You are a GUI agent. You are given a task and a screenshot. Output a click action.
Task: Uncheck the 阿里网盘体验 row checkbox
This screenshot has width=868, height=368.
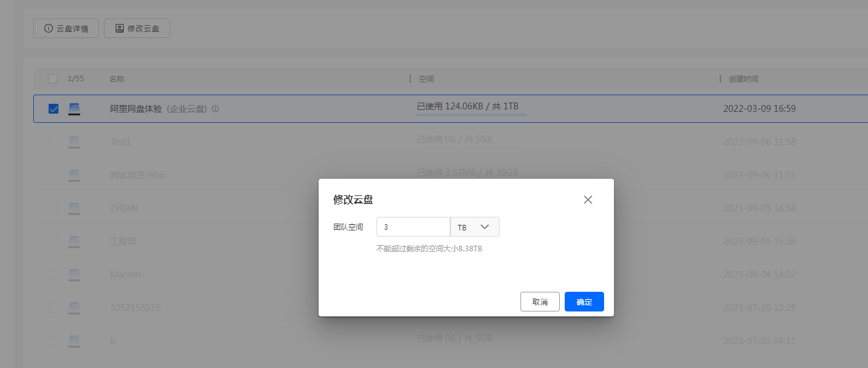(x=54, y=109)
